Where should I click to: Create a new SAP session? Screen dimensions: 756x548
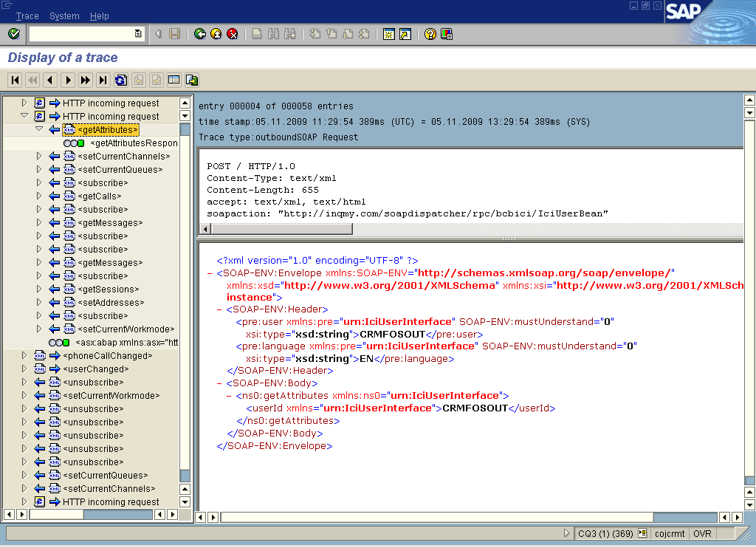[x=388, y=33]
